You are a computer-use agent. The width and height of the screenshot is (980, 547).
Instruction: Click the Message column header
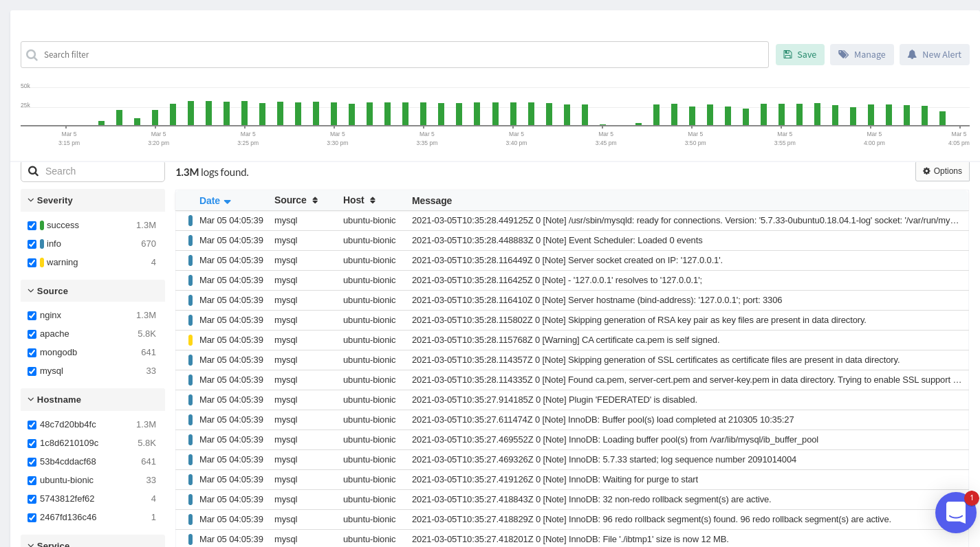point(432,201)
